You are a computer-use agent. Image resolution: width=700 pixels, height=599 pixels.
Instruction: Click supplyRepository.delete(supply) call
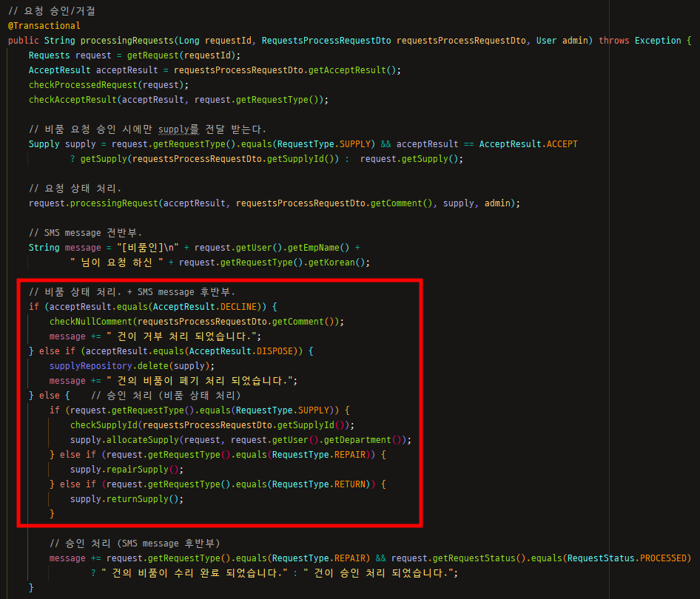click(x=129, y=366)
